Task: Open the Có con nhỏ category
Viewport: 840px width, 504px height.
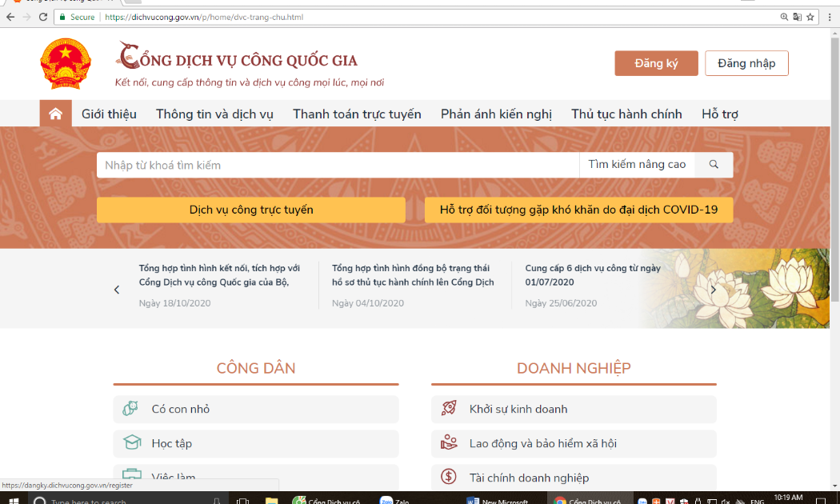Action: click(256, 409)
